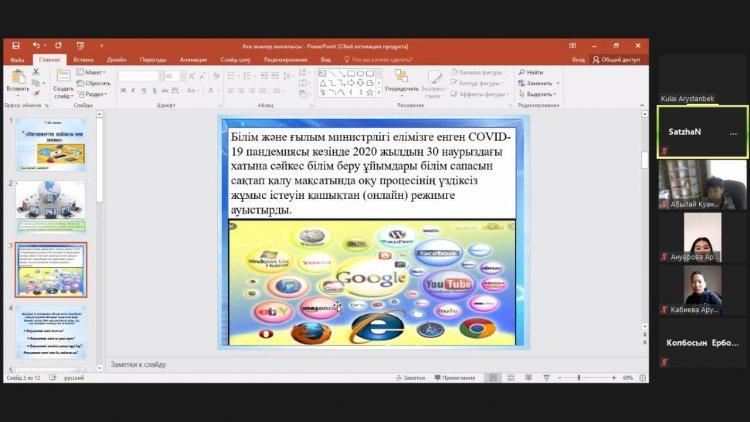Toggle Comments (Примечания) pane in status bar
This screenshot has width=750, height=422.
pyautogui.click(x=455, y=378)
